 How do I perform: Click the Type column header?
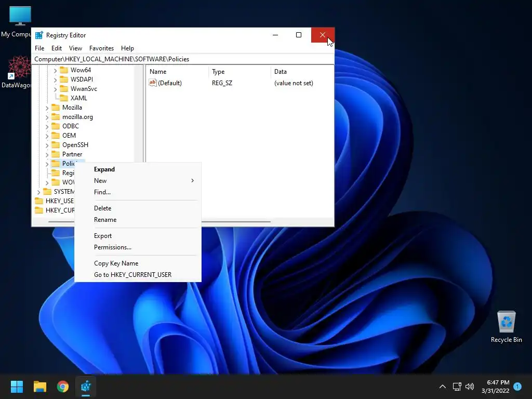[240, 72]
